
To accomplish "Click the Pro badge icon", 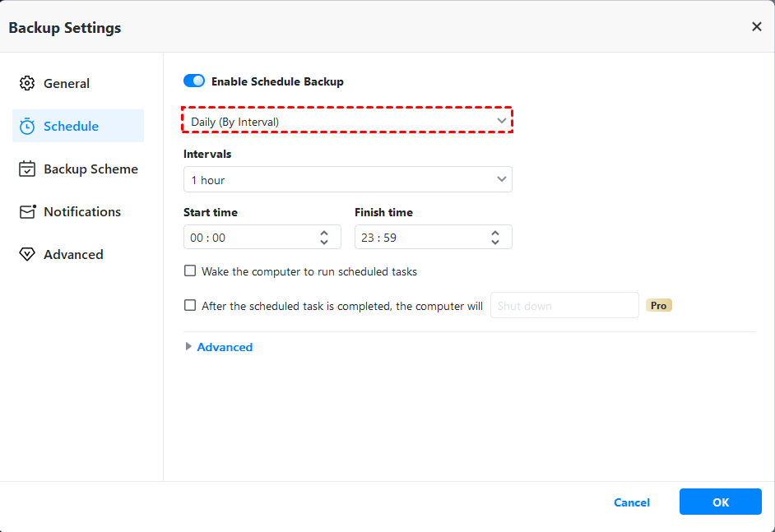I will click(659, 305).
